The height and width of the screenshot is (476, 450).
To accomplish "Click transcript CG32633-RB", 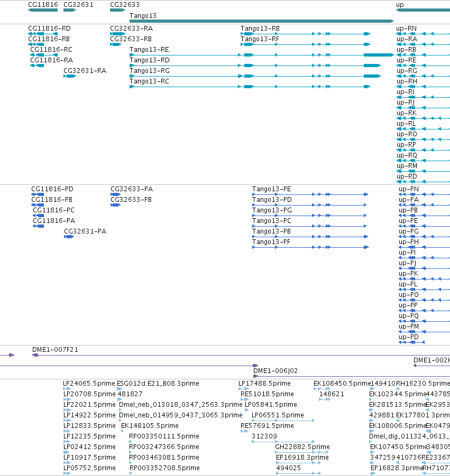I will point(131,39).
